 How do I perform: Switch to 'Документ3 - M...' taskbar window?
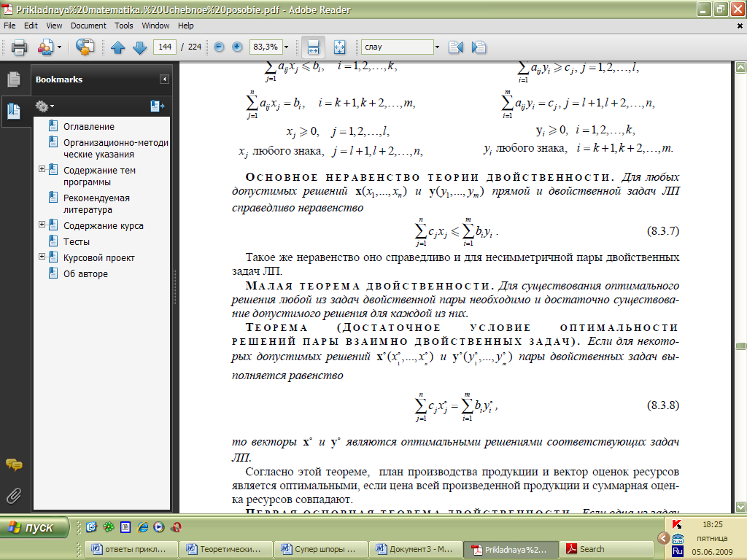click(x=415, y=549)
